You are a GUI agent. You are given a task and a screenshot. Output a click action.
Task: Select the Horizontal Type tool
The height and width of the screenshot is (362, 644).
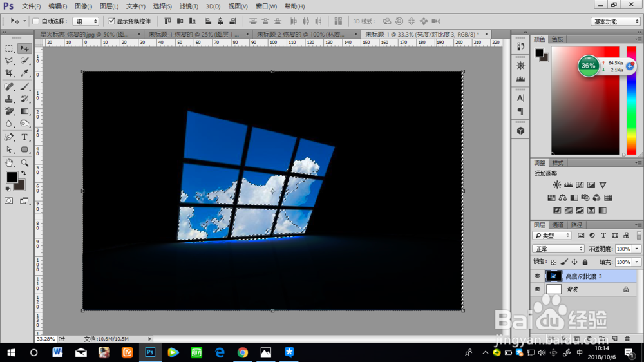(x=24, y=137)
